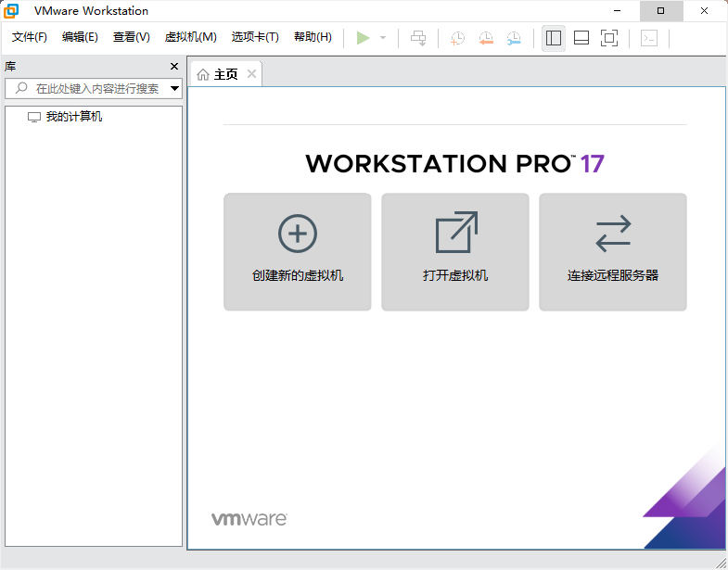Toggle the thumbnail bar view icon
The image size is (728, 570).
click(x=581, y=38)
